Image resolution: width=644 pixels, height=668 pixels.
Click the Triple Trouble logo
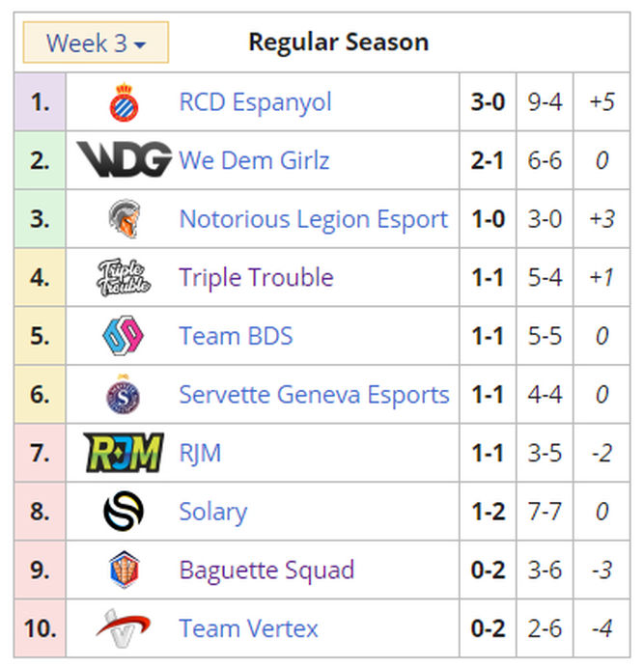(x=124, y=277)
